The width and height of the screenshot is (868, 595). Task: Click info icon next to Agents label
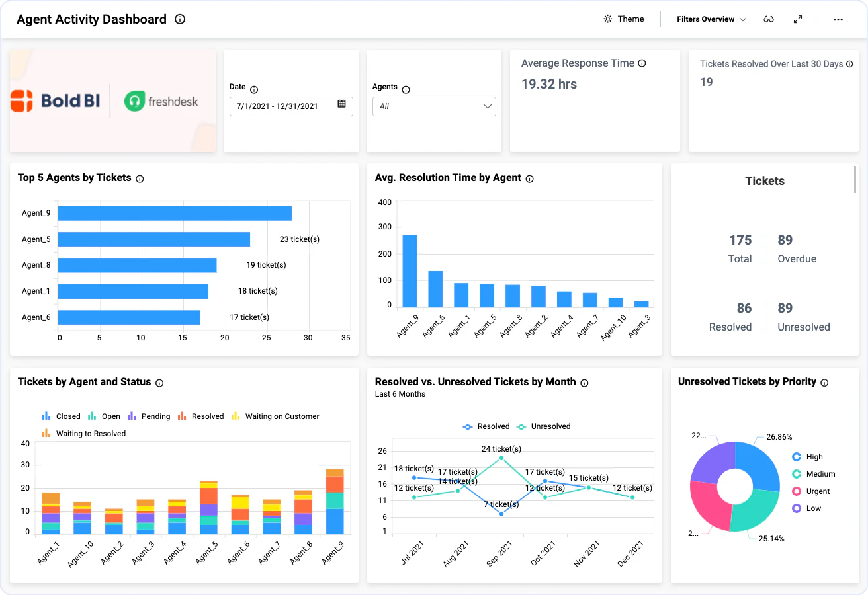[x=406, y=90]
